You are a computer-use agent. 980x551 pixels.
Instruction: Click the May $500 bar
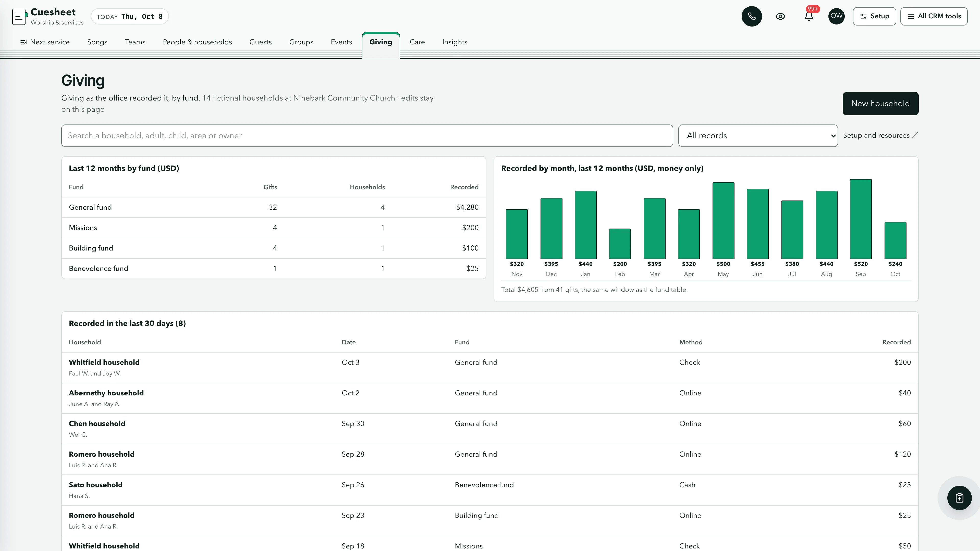tap(723, 221)
